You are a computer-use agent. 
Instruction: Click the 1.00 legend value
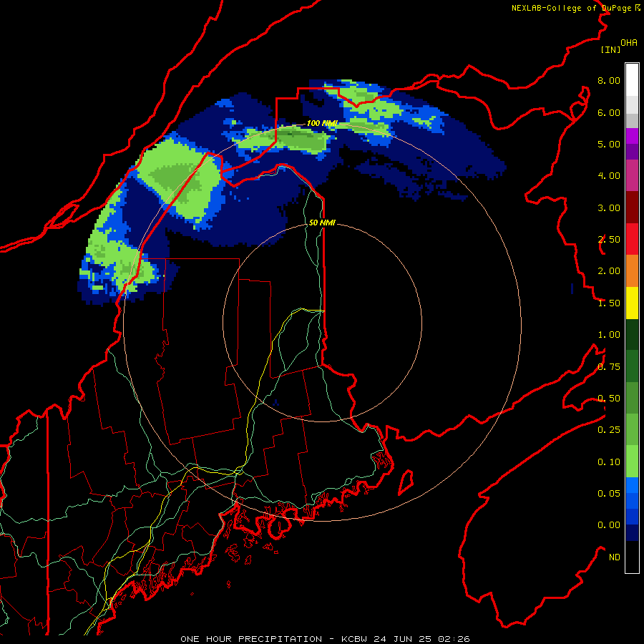pyautogui.click(x=609, y=335)
